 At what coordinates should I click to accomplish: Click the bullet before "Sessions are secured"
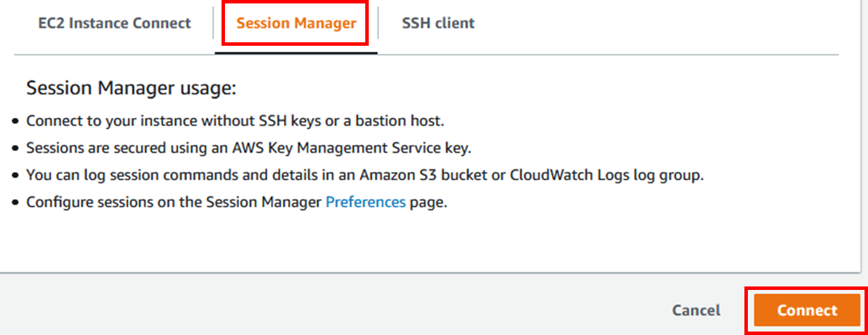pyautogui.click(x=16, y=149)
